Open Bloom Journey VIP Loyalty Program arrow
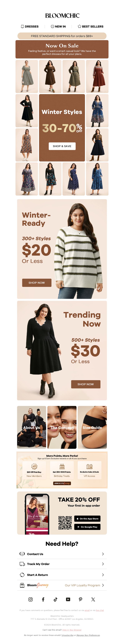This screenshot has width=124, height=644. 103,585
